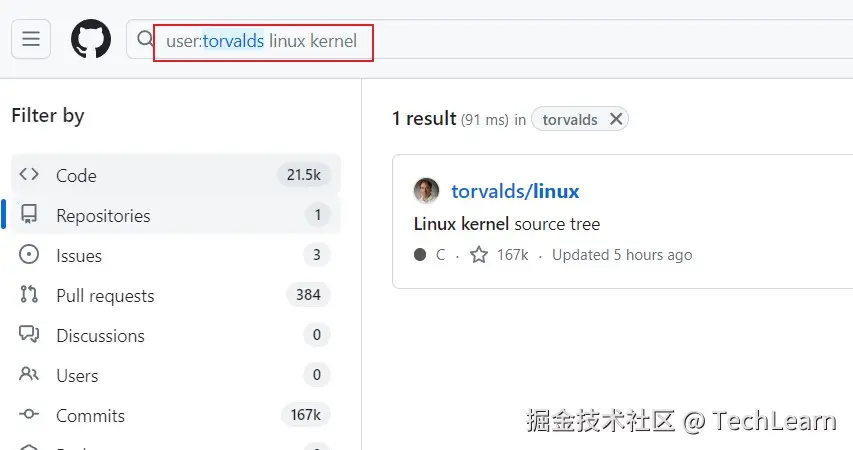The height and width of the screenshot is (450, 853).
Task: Show Issues search results
Action: (x=79, y=255)
